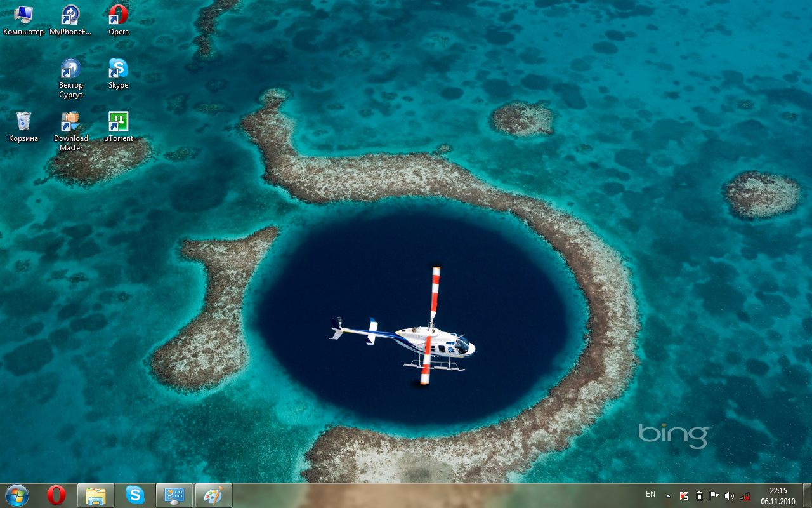Open the red-crossed tray notification icon
The width and height of the screenshot is (812, 508).
point(684,496)
